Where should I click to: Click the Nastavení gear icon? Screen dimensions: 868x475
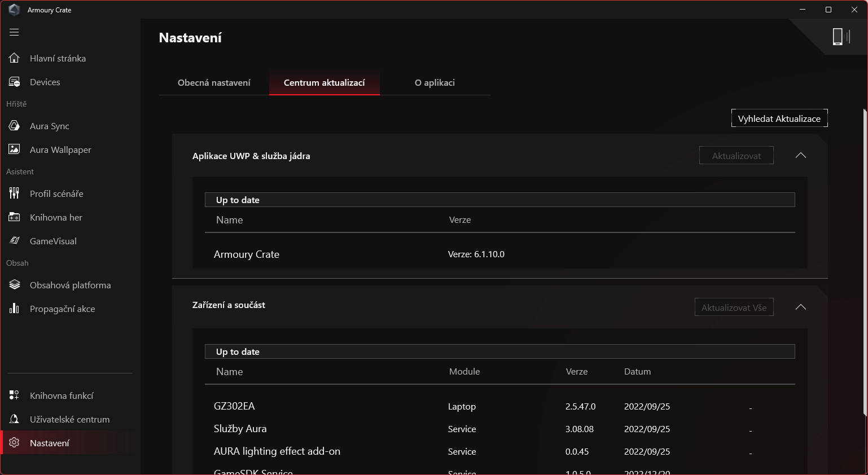(x=14, y=443)
